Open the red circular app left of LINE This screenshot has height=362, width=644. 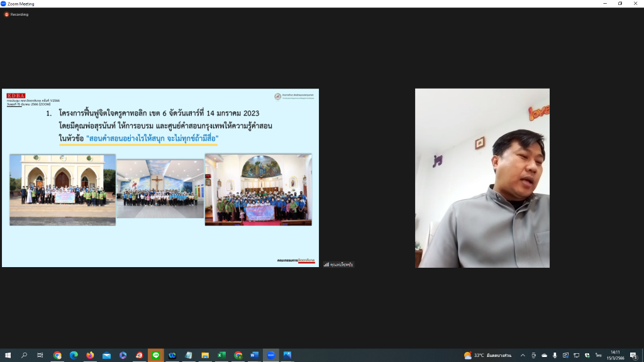[x=140, y=356]
